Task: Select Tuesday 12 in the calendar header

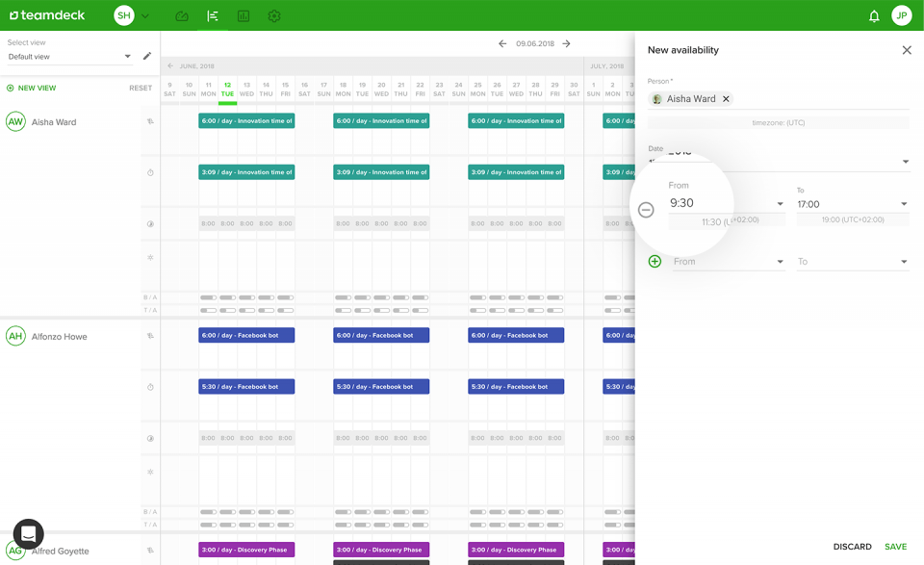Action: (x=227, y=90)
